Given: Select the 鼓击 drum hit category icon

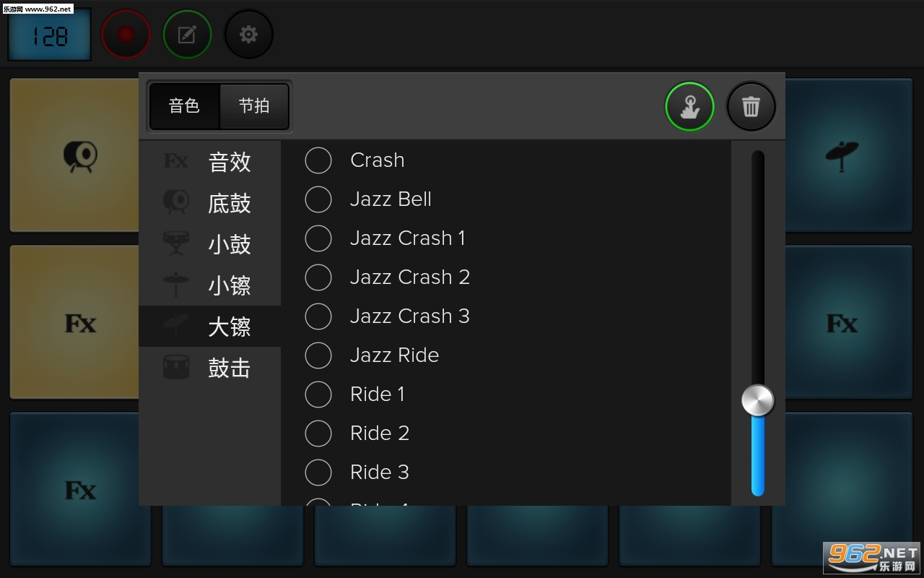Looking at the screenshot, I should pos(209,368).
